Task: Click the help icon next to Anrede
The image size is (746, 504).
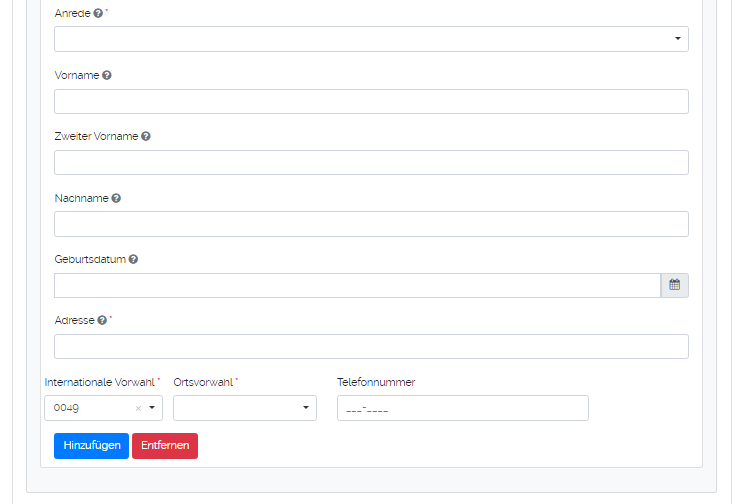Action: click(x=98, y=14)
